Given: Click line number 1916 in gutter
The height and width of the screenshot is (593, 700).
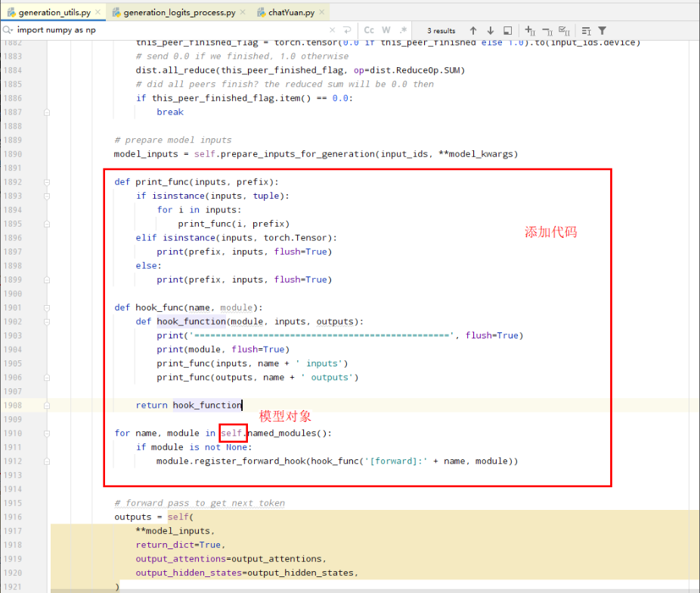Looking at the screenshot, I should click(x=13, y=517).
